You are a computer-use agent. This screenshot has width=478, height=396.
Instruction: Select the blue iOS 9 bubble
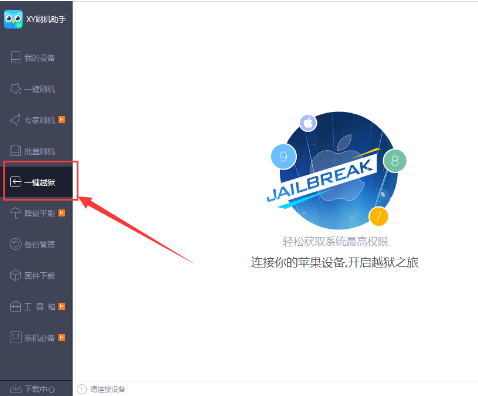coord(283,156)
